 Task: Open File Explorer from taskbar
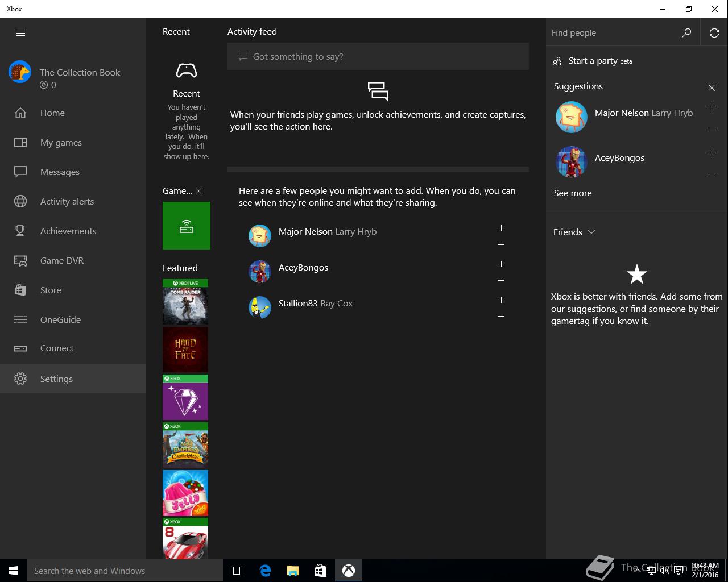(293, 571)
